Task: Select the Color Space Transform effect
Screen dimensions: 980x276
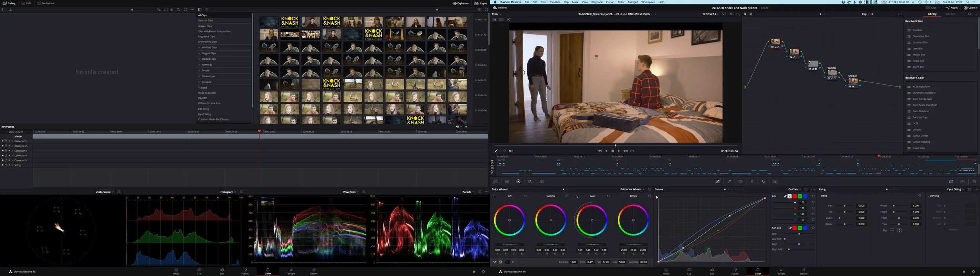Action: (x=924, y=105)
